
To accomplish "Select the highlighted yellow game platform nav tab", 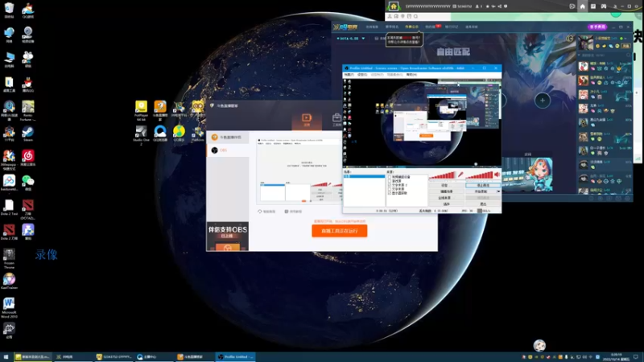I will (411, 27).
